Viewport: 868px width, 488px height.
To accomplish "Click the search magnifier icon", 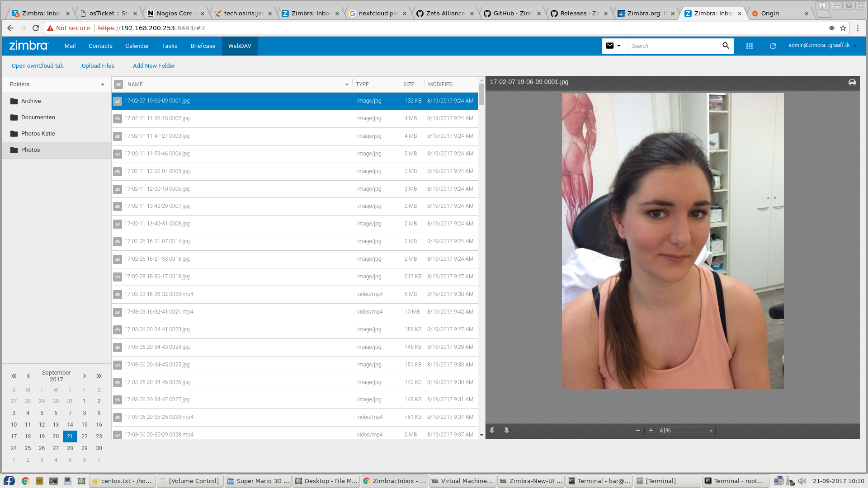I will click(x=726, y=46).
